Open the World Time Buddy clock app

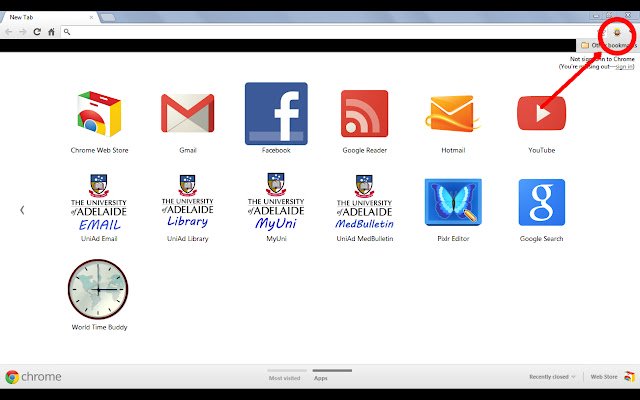(x=98, y=289)
